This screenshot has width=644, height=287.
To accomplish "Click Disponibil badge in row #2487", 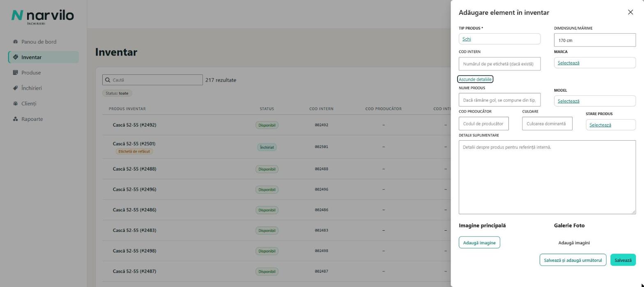I will (267, 271).
